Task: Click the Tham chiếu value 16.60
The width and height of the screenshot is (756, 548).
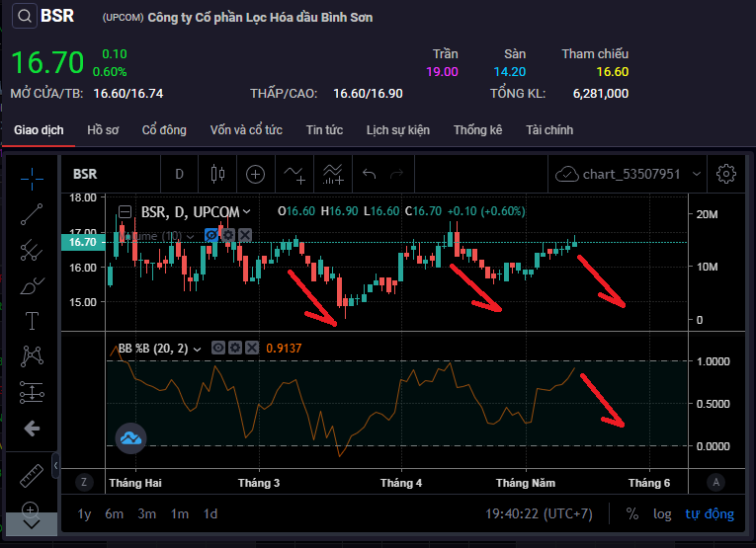Action: 613,72
